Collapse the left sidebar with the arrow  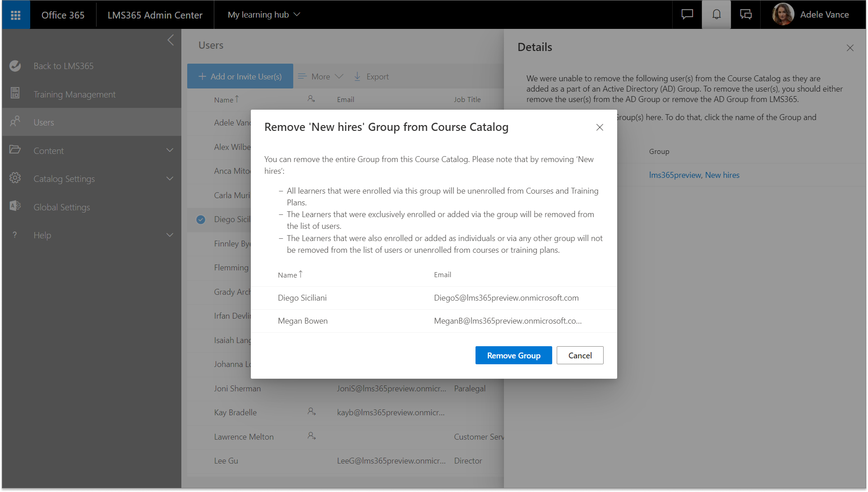(171, 40)
